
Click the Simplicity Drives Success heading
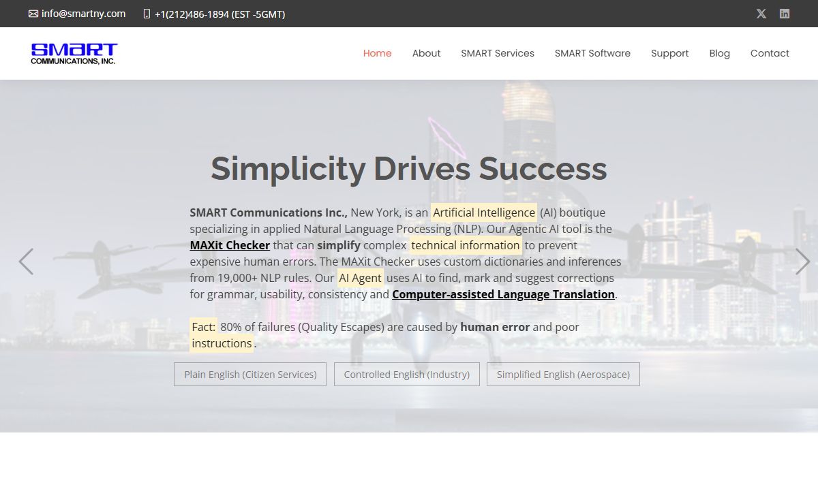(x=409, y=168)
